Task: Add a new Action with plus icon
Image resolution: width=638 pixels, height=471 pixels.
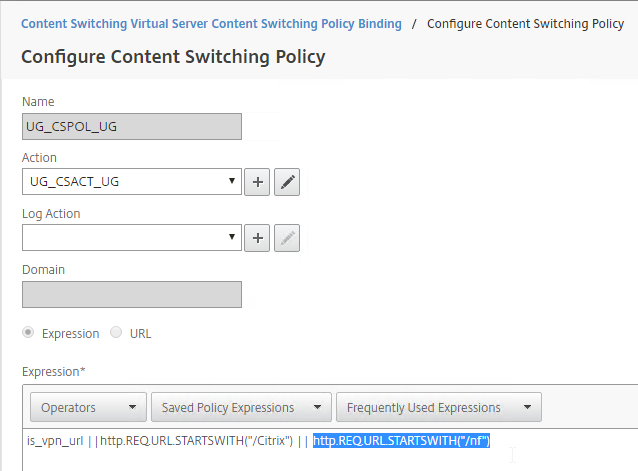Action: point(257,182)
